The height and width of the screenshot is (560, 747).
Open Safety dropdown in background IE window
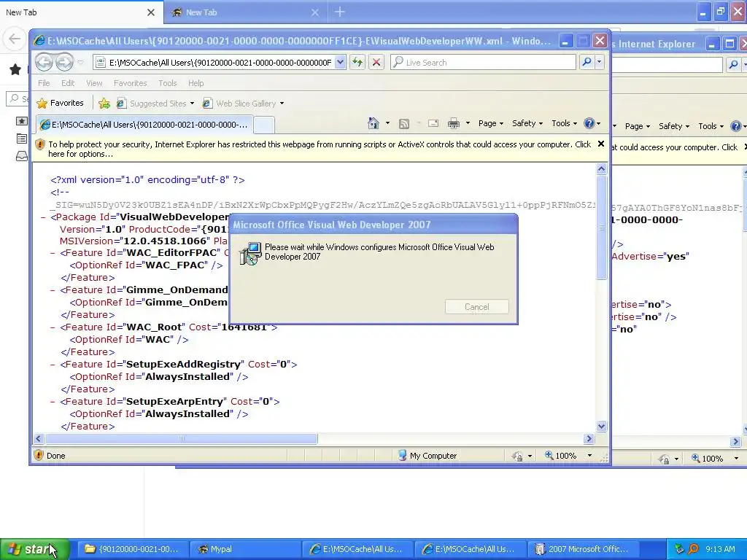673,126
